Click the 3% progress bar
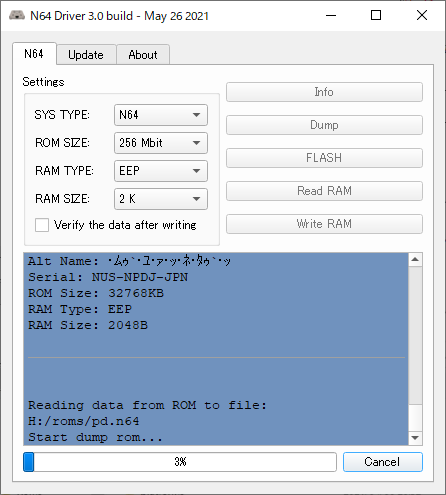 coord(180,462)
